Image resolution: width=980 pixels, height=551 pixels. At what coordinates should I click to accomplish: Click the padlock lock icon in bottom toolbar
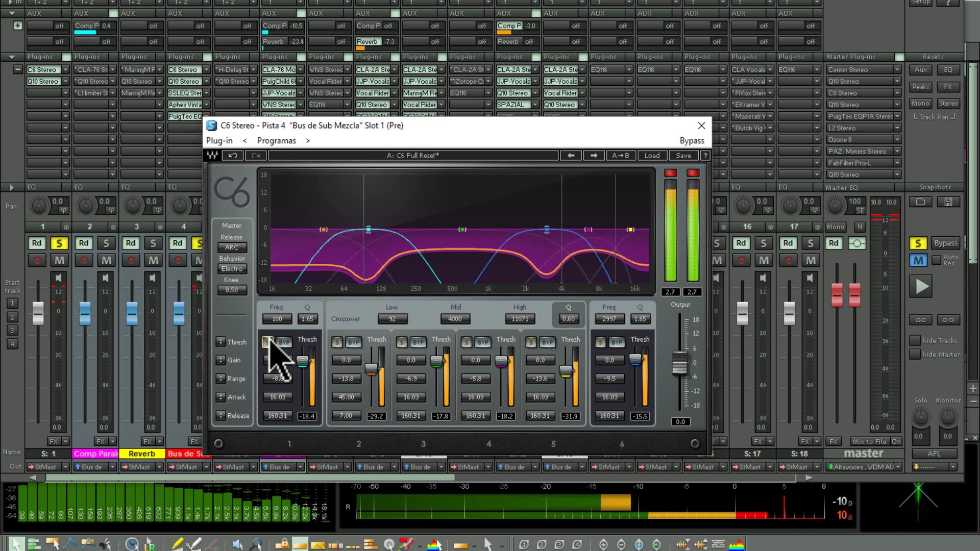[282, 544]
